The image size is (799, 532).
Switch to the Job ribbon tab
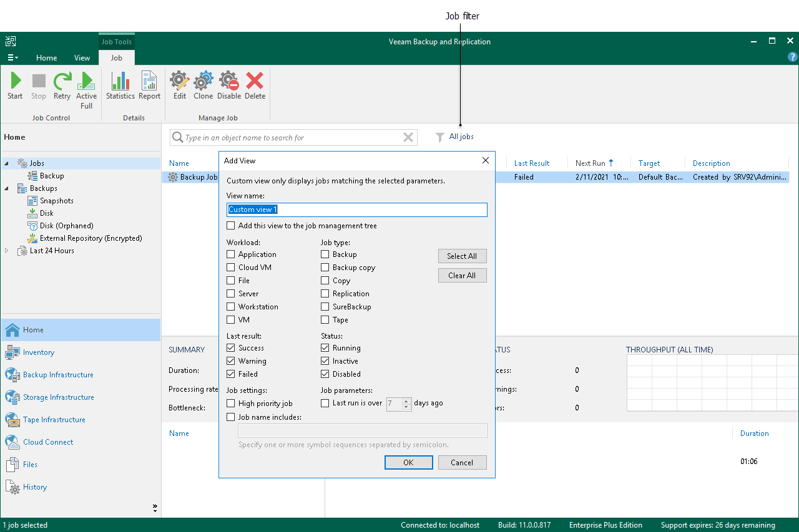click(117, 58)
